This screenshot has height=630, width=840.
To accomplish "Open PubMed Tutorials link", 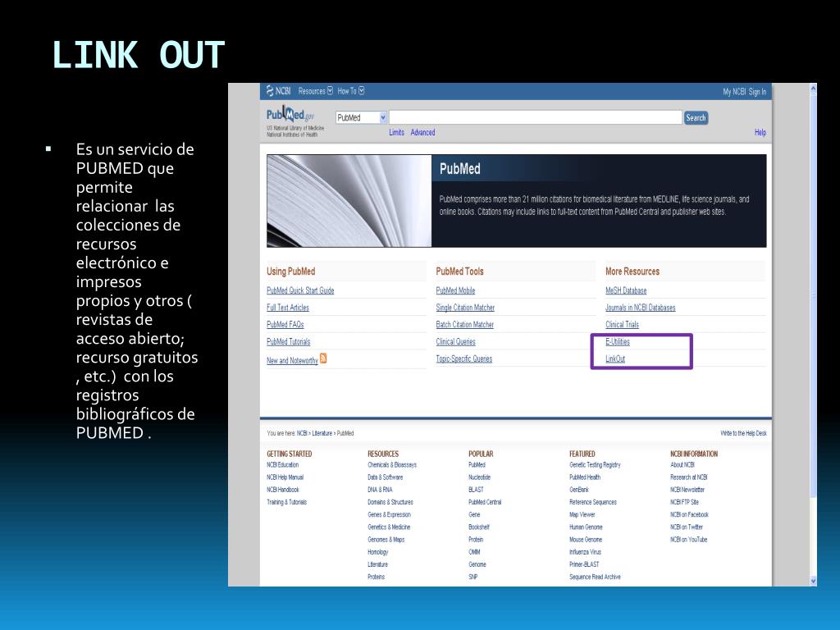I will click(x=288, y=342).
